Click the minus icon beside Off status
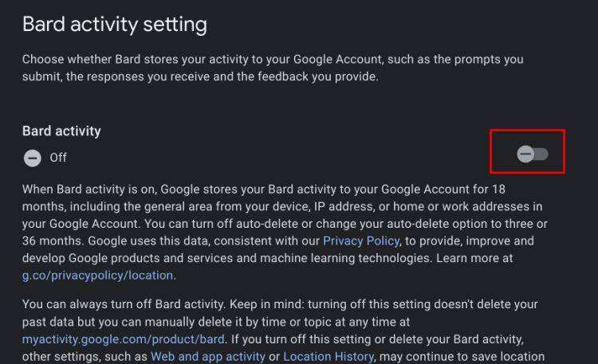 [32, 158]
